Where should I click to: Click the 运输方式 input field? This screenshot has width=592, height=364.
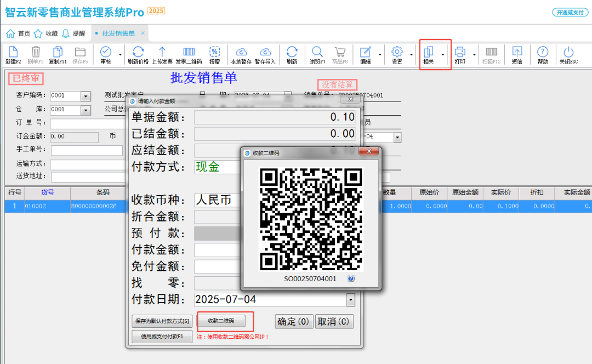[x=88, y=164]
